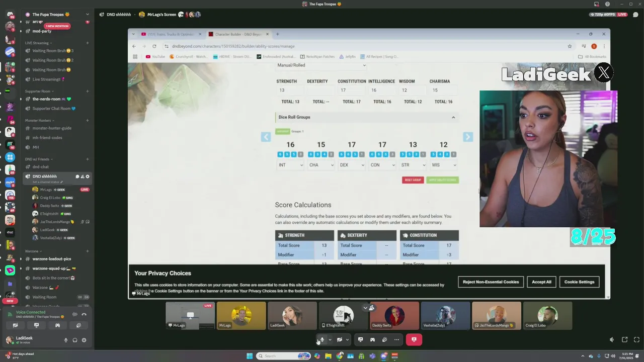The height and width of the screenshot is (362, 644).
Task: Switch to Character Builder D&D Beyond tab
Action: pyautogui.click(x=238, y=34)
